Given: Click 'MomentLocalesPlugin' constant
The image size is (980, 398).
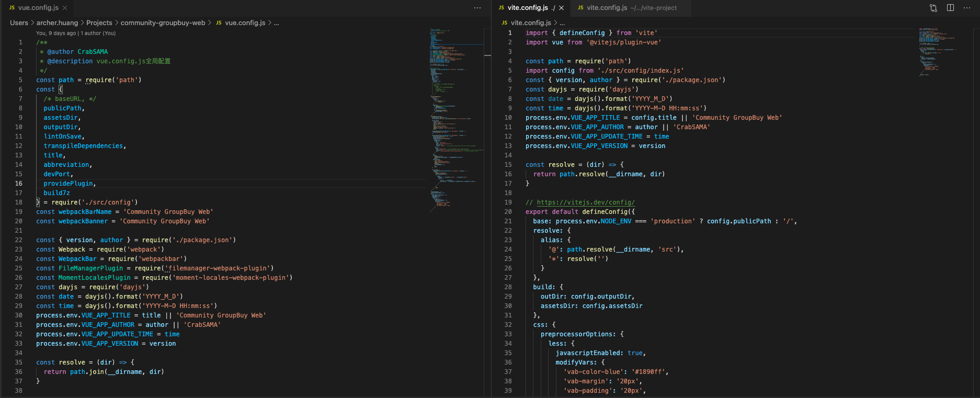Looking at the screenshot, I should click(x=95, y=278).
